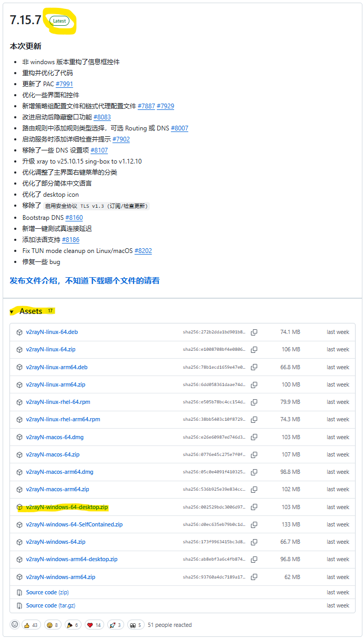Copy sha256 of v2rayN-linux-arm64.zip
The height and width of the screenshot is (639, 364).
pyautogui.click(x=254, y=385)
